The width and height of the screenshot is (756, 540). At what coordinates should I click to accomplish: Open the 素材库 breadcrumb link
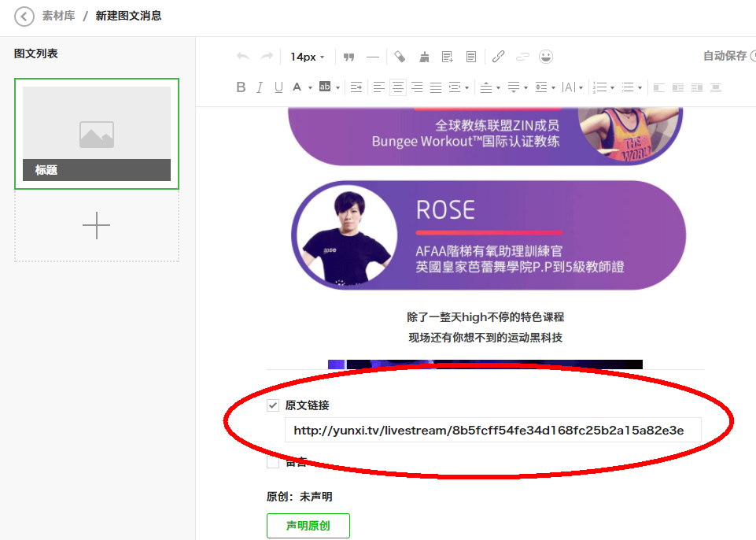(58, 16)
